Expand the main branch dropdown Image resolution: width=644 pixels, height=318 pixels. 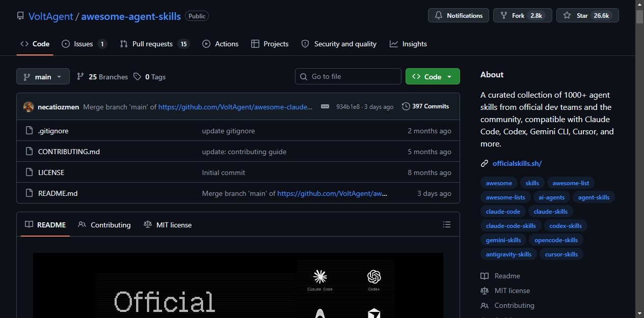pos(43,76)
